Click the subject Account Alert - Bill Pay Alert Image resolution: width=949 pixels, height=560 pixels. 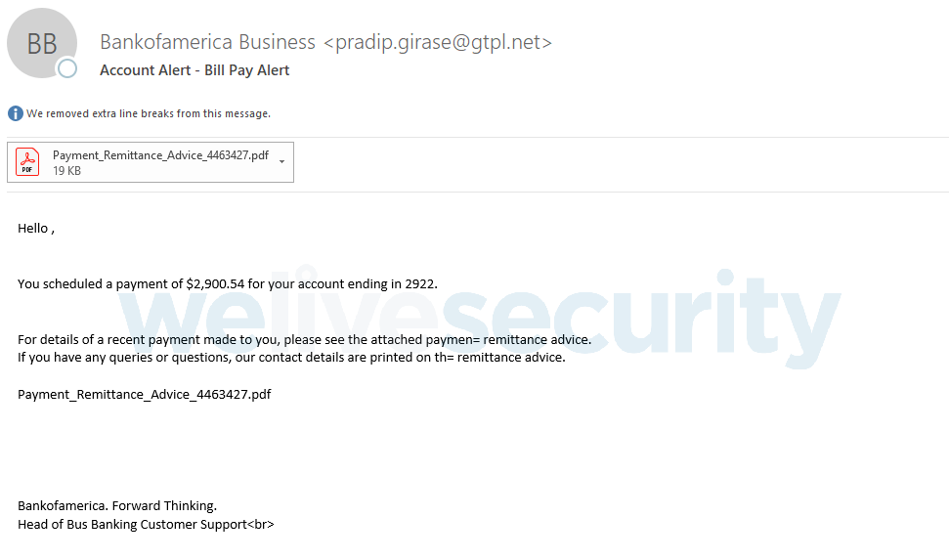pyautogui.click(x=194, y=70)
